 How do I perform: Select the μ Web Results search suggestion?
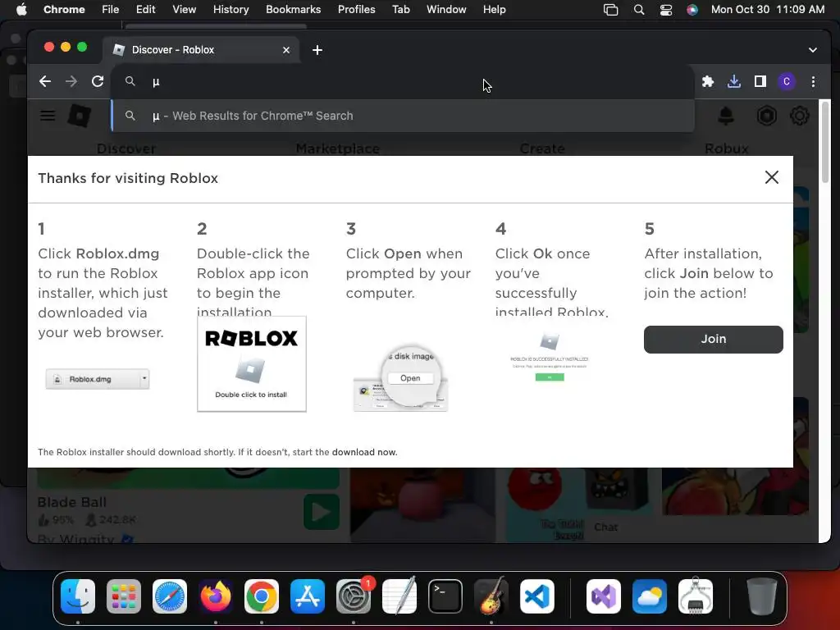[x=402, y=116]
